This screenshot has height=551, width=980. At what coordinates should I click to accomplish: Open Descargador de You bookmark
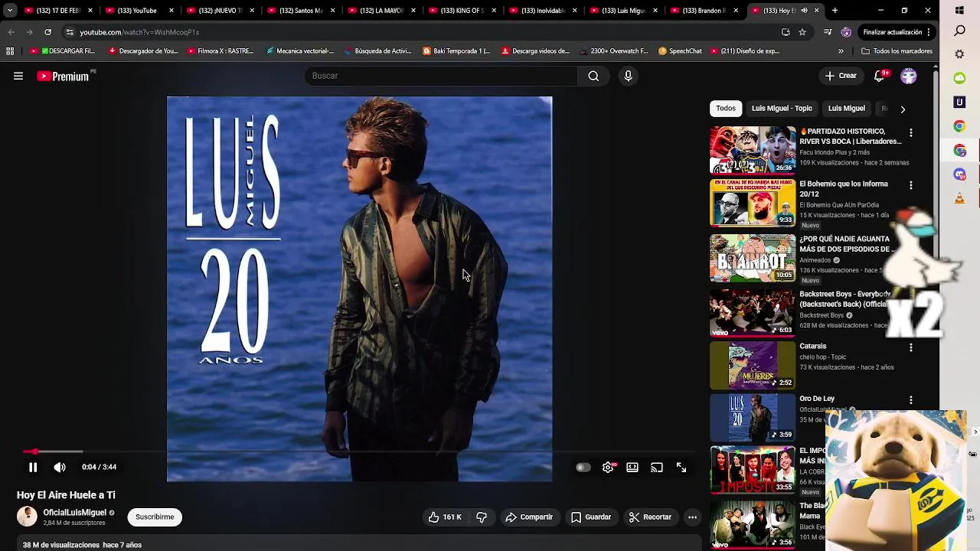click(143, 51)
